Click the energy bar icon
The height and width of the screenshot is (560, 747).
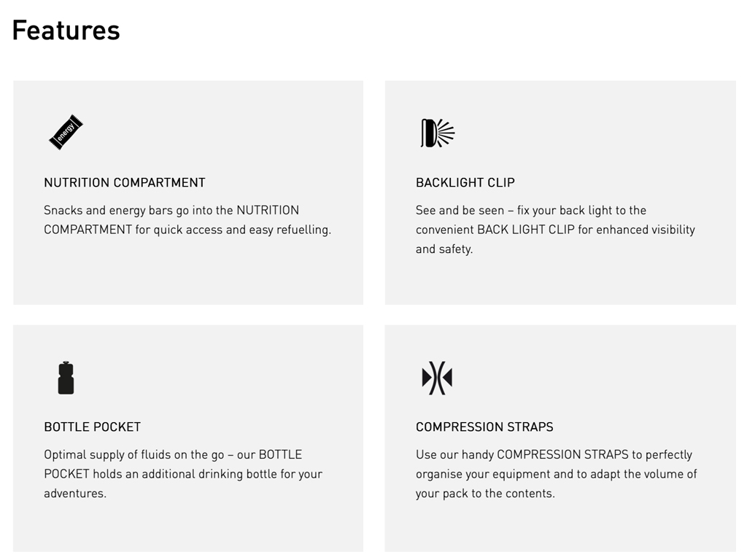pyautogui.click(x=66, y=132)
